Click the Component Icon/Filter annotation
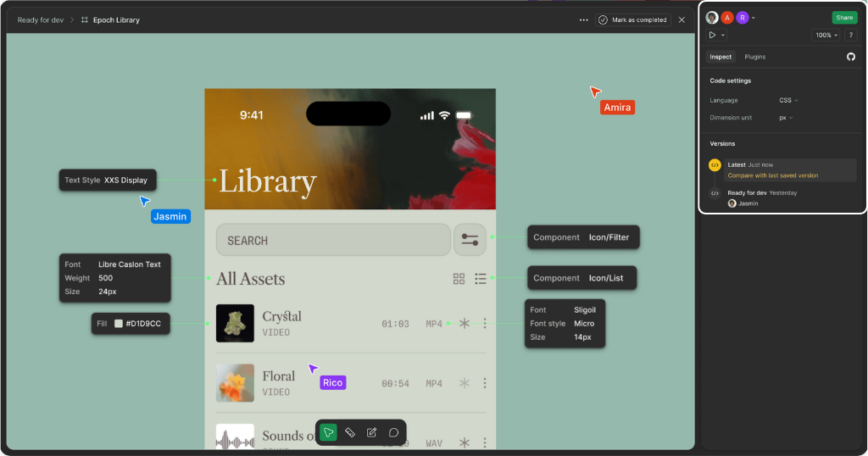The height and width of the screenshot is (456, 868). click(583, 236)
